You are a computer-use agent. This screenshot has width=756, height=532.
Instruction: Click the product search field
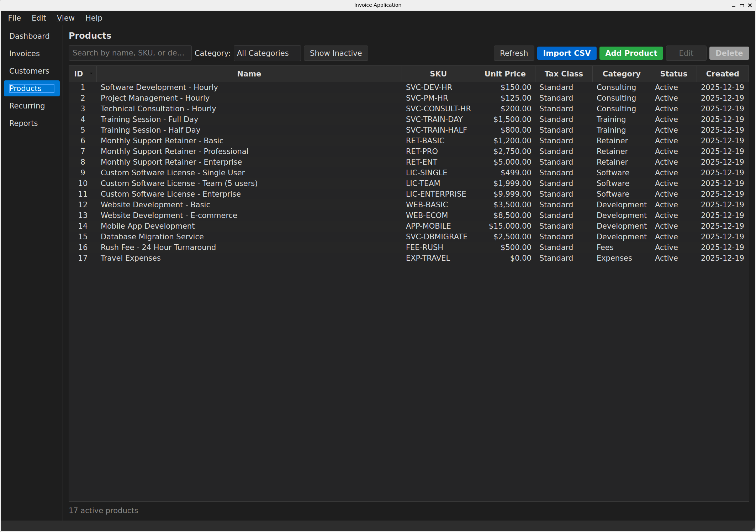(130, 53)
